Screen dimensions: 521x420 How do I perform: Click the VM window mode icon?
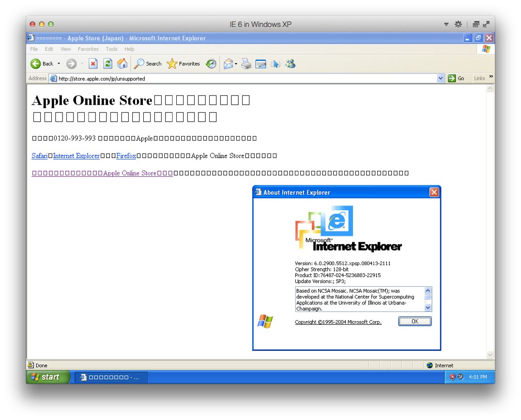point(476,24)
